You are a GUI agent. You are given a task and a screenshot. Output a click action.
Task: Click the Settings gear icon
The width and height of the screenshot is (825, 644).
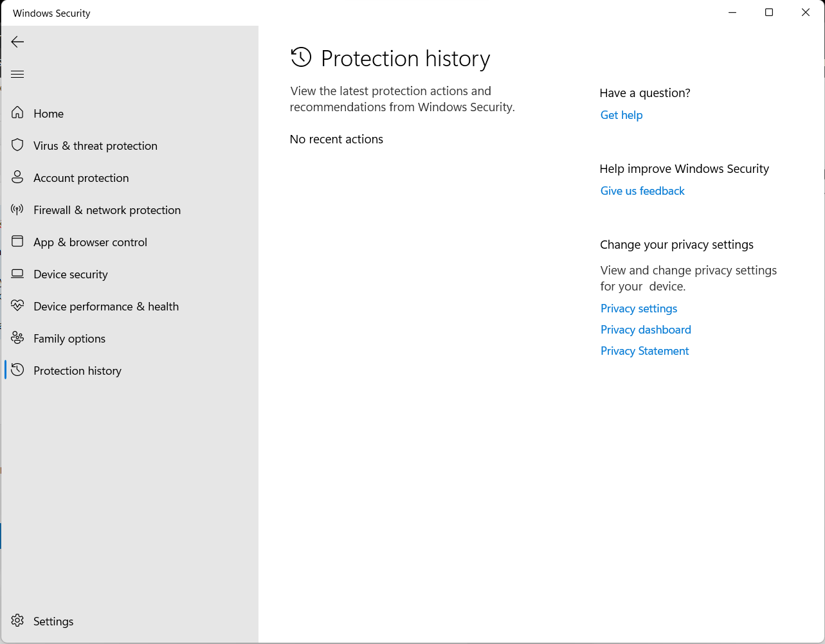17,621
